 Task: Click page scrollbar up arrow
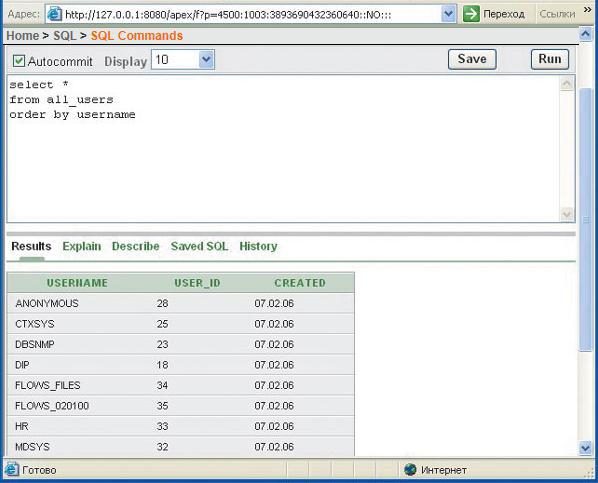pyautogui.click(x=585, y=34)
